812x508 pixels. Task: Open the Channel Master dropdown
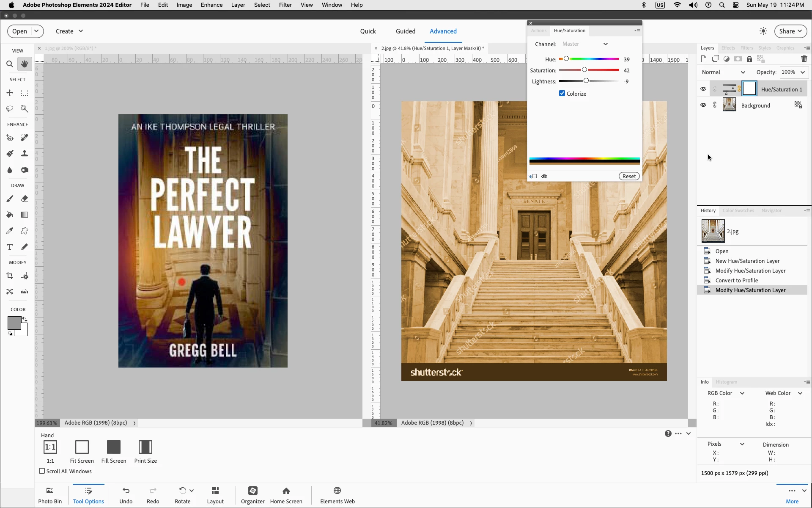coord(585,44)
